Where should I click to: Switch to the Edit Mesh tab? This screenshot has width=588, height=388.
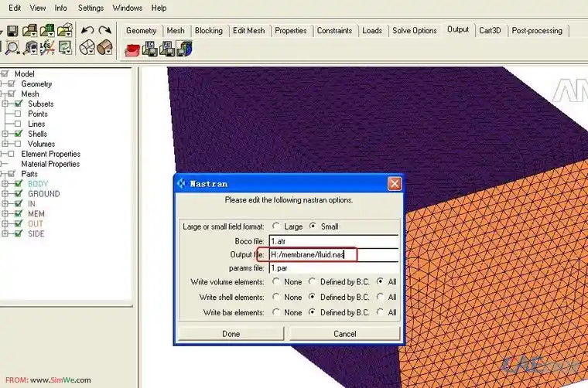click(x=248, y=31)
